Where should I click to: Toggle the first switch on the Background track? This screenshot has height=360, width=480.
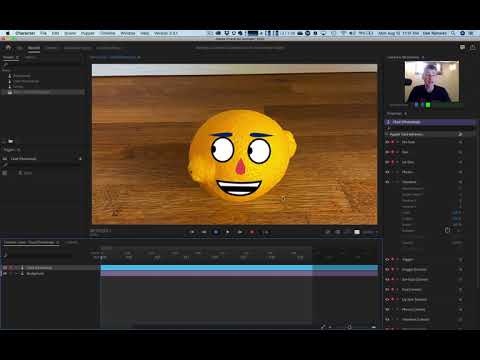pos(5,274)
